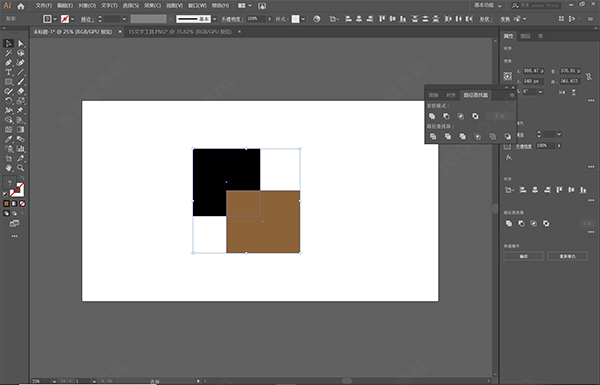
Task: Click the Home icon in top bar
Action: tap(21, 6)
